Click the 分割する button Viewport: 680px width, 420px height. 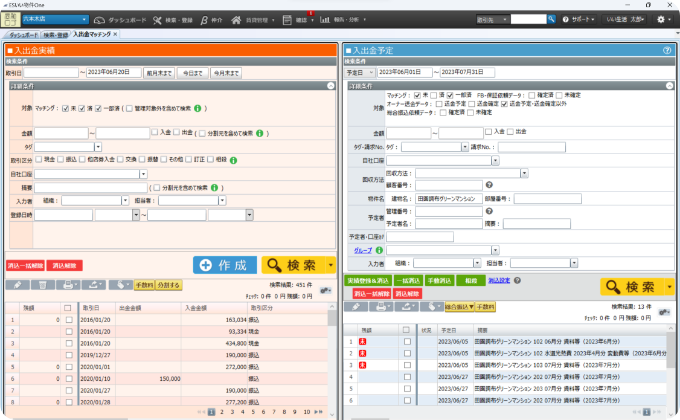pyautogui.click(x=168, y=285)
